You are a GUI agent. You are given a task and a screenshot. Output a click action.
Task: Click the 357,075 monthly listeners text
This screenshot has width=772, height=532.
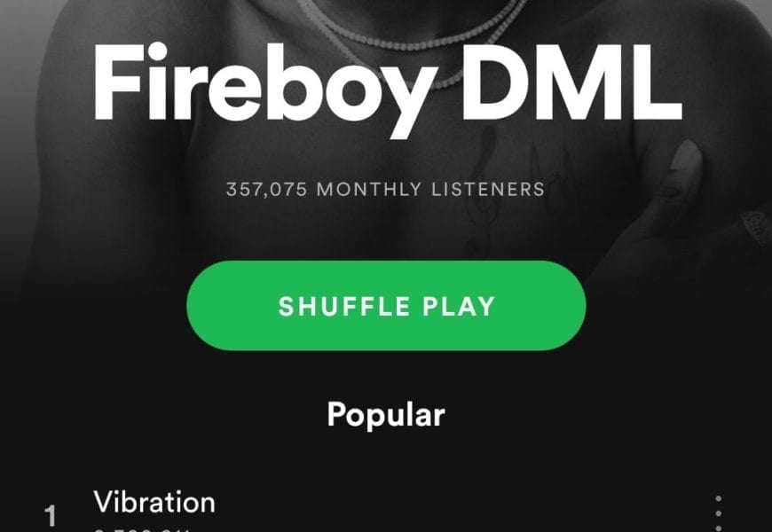coord(385,190)
